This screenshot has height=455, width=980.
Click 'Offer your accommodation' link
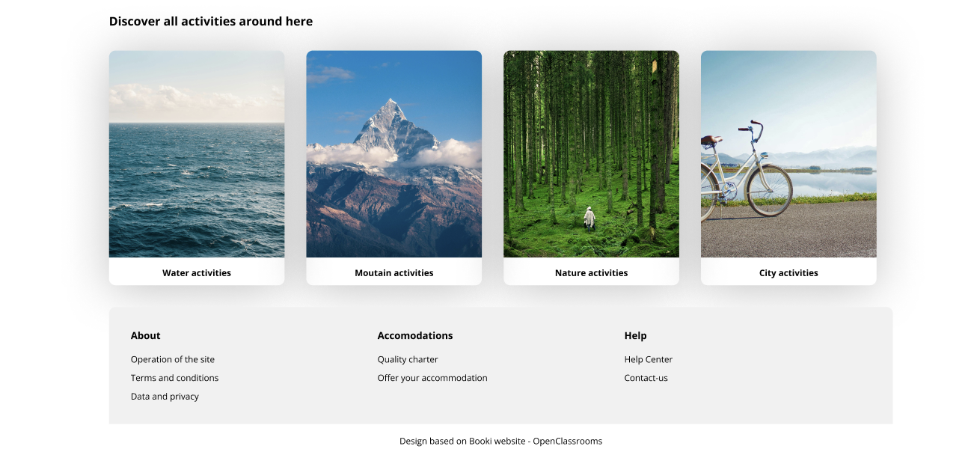[432, 379]
